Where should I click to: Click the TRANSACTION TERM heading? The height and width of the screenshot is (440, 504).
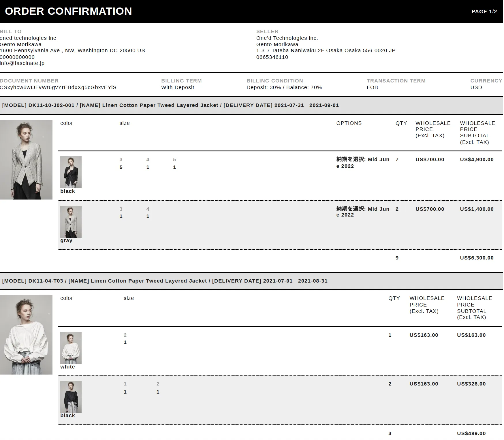point(396,81)
